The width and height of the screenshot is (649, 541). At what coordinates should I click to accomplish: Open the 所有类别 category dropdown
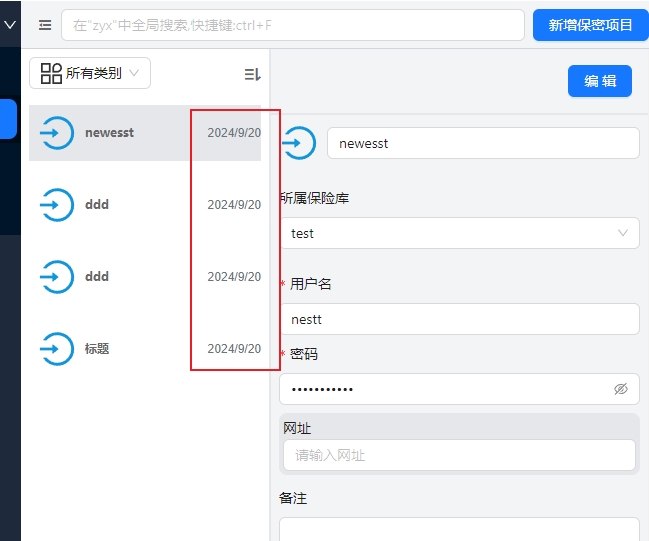point(90,73)
